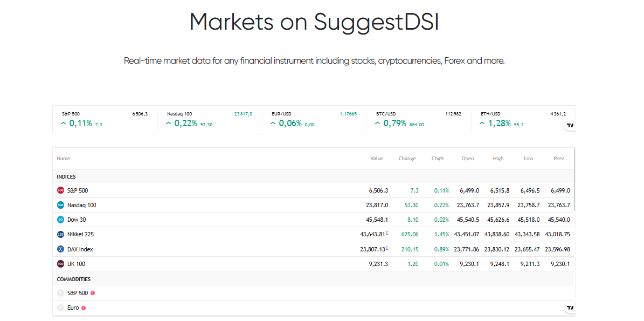Click the Prev column header

(x=559, y=159)
